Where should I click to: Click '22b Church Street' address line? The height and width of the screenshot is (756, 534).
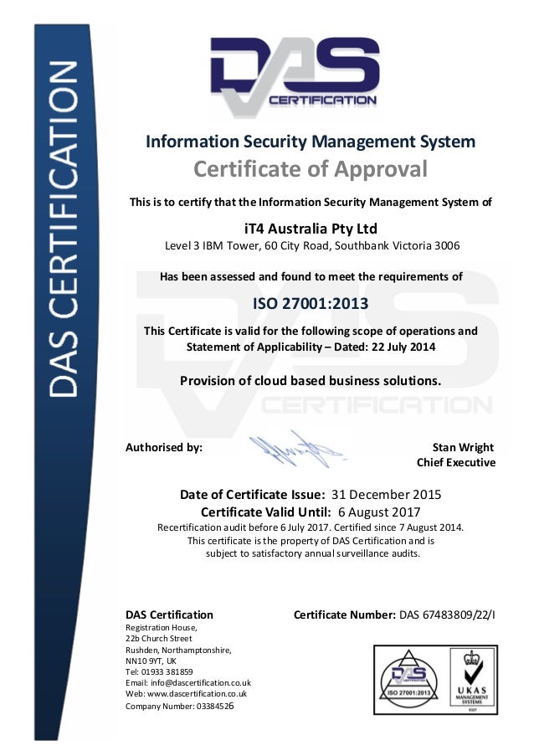coord(158,638)
